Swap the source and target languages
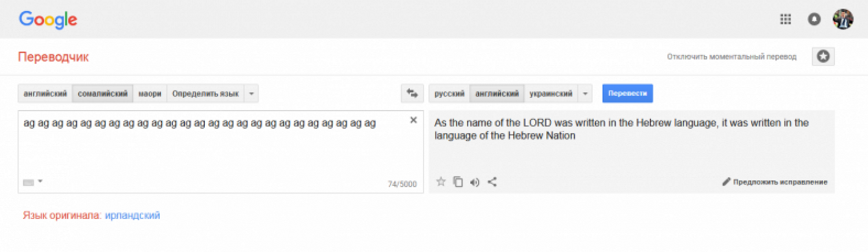The width and height of the screenshot is (868, 252). (412, 93)
